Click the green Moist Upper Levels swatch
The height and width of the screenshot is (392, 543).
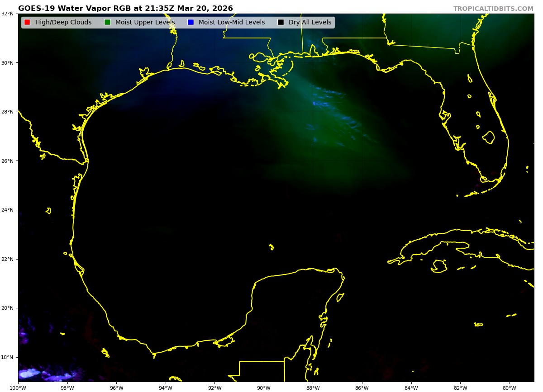[x=107, y=23]
